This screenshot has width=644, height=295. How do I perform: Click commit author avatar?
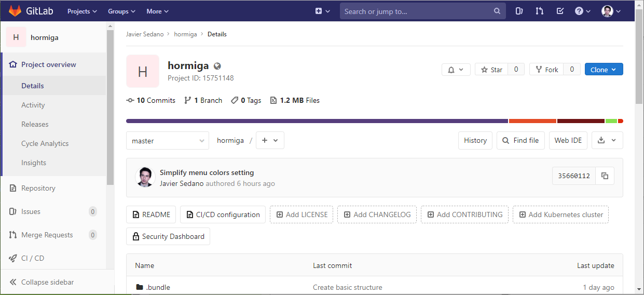point(145,177)
